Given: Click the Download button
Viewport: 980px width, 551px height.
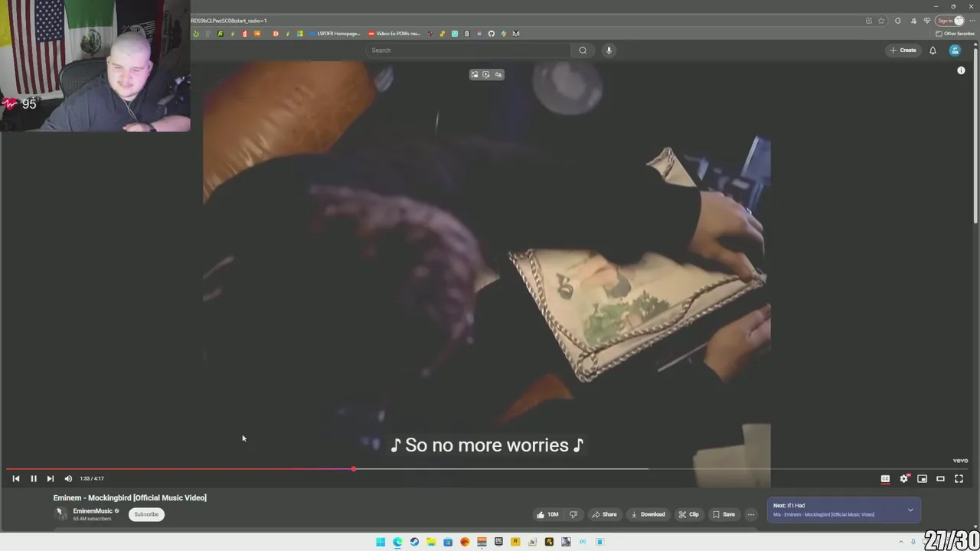Looking at the screenshot, I should [648, 514].
